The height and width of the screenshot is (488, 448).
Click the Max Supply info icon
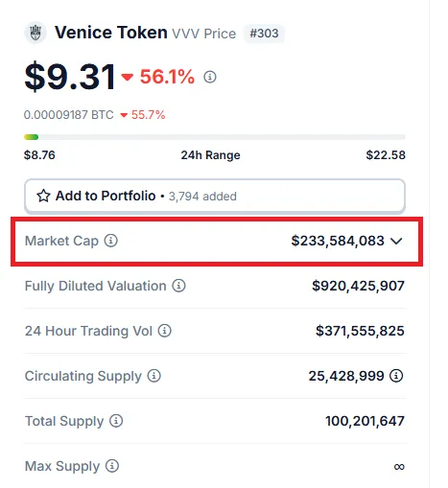coord(112,466)
